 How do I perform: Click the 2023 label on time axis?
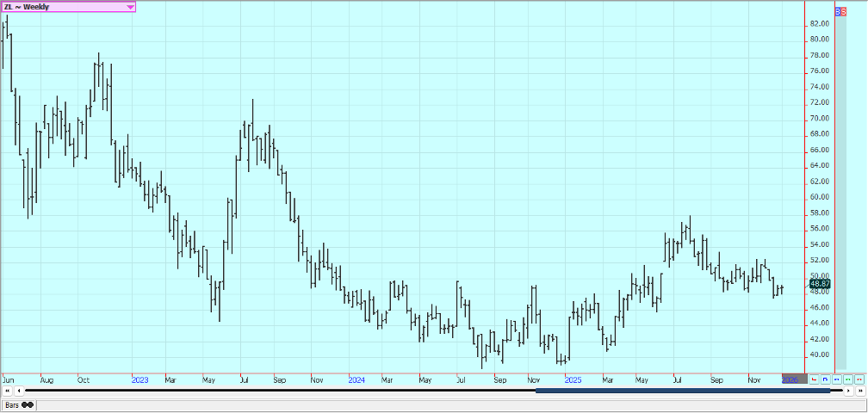(x=139, y=379)
